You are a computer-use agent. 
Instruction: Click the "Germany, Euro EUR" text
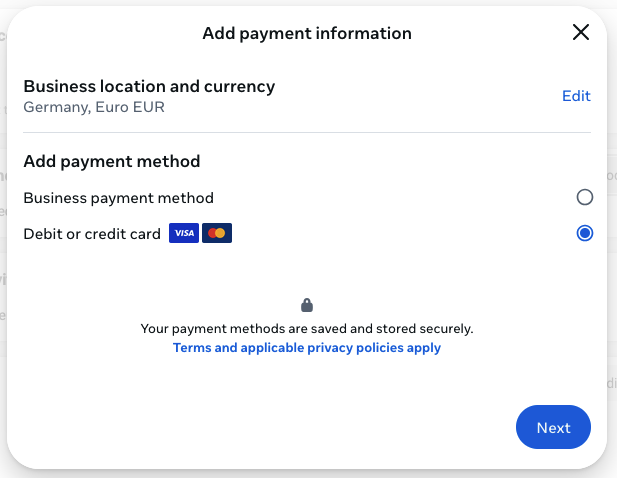94,107
